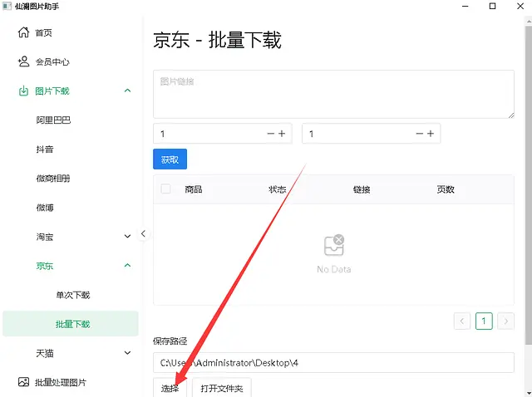Image resolution: width=532 pixels, height=397 pixels.
Task: Select page 1 in pagination
Action: click(x=484, y=321)
